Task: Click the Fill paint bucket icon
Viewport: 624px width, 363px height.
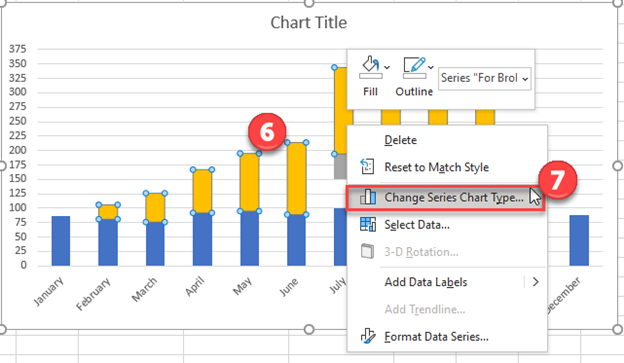Action: (370, 67)
